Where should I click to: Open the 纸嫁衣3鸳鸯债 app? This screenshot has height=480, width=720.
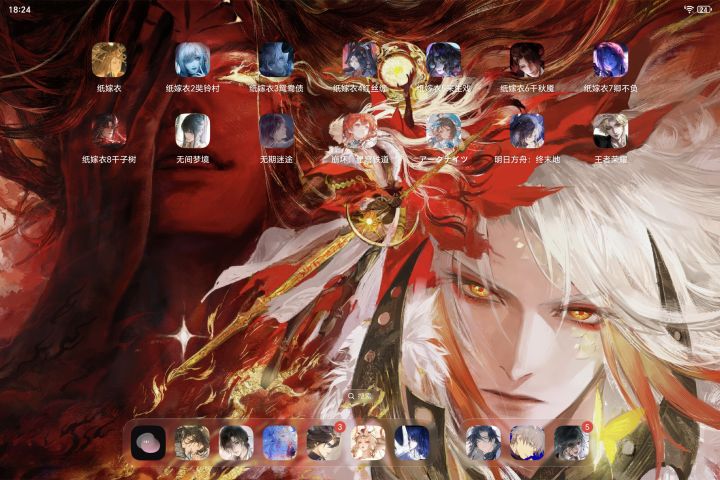276,60
